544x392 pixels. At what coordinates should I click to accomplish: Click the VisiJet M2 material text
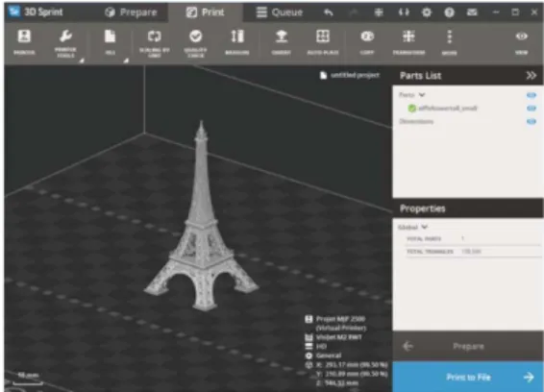coord(339,337)
